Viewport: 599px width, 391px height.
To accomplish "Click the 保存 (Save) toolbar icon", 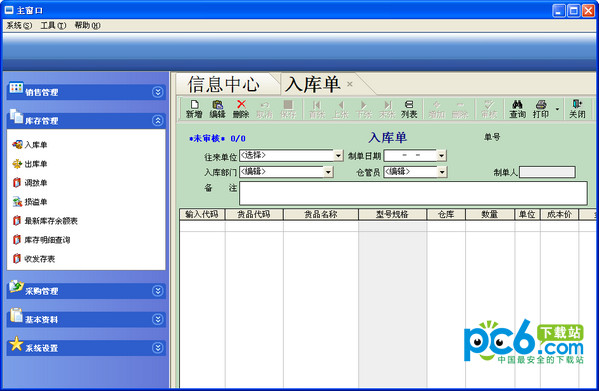I will (288, 109).
